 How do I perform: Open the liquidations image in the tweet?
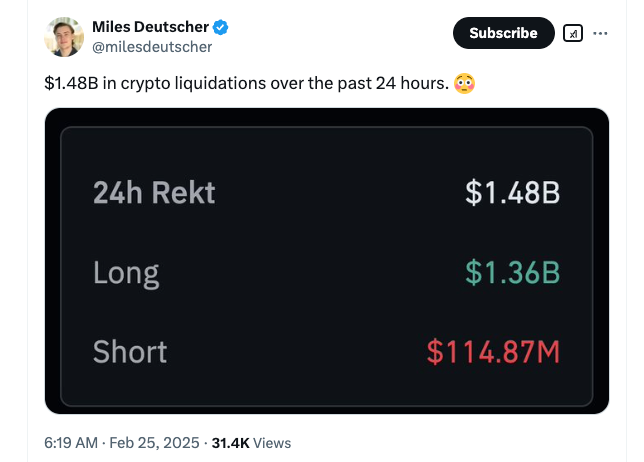click(327, 261)
